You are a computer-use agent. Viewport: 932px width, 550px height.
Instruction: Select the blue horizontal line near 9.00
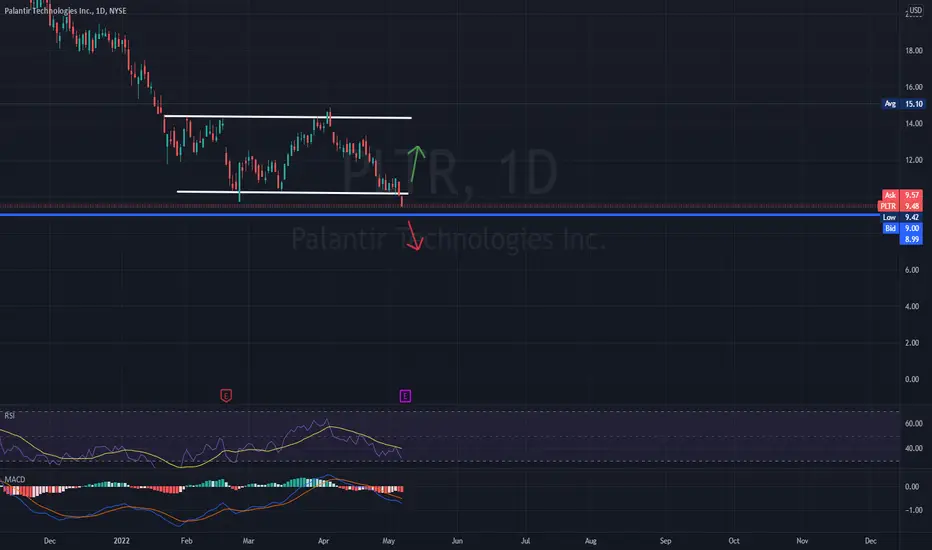pyautogui.click(x=440, y=215)
